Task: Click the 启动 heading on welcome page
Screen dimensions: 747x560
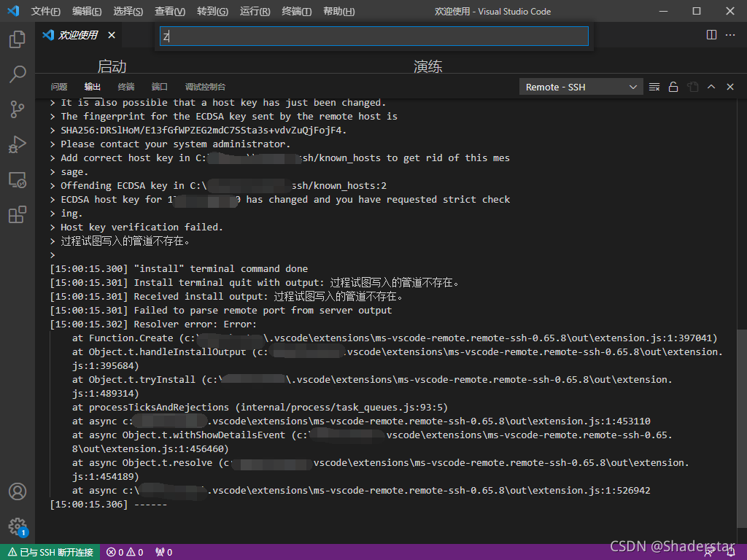Action: (112, 66)
